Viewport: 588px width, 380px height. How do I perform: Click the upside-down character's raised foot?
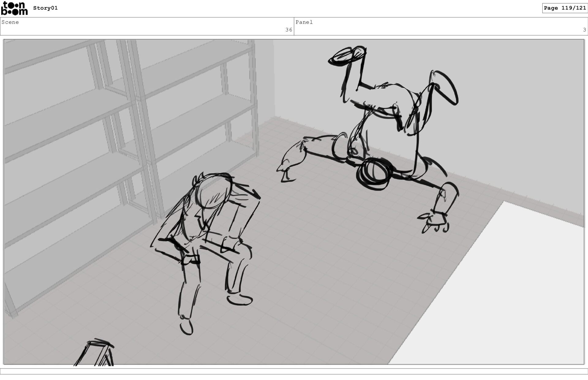348,56
